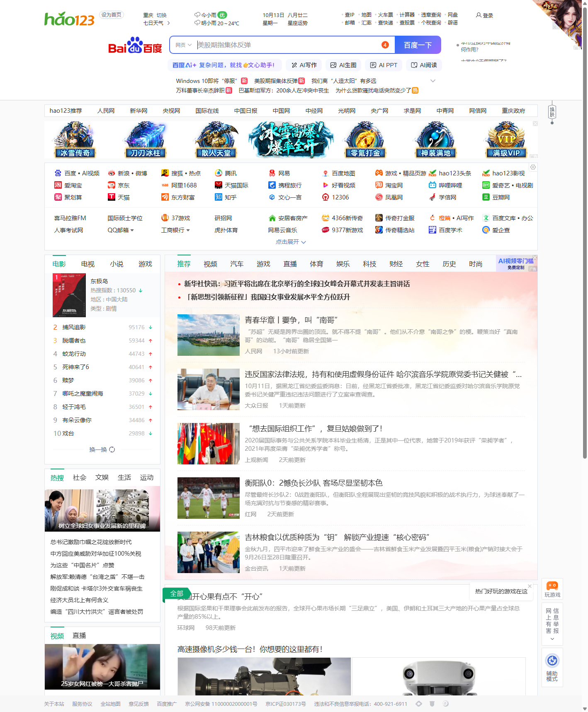Open movie 捕风追影 ranking entry
Viewport: 588px width, 712px height.
click(x=74, y=327)
